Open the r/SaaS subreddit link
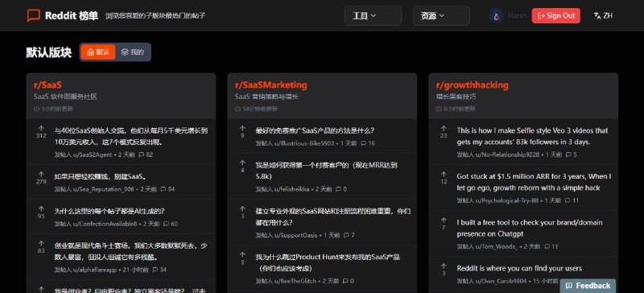 tap(47, 85)
